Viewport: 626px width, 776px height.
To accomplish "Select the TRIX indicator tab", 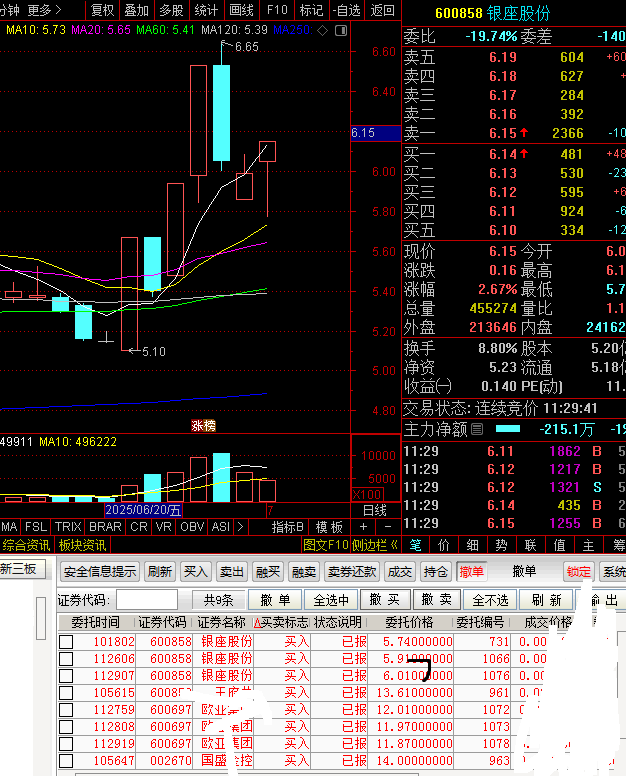I will [68, 527].
